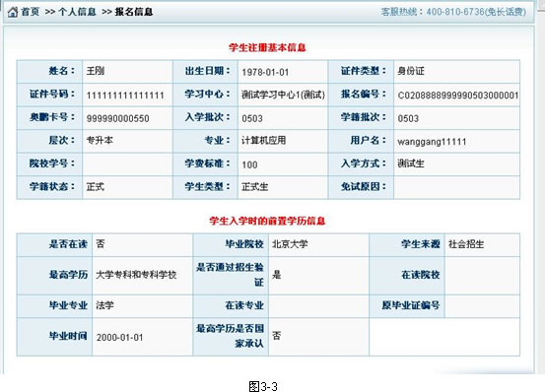This screenshot has height=392, width=545.
Task: Click 入学方式 value 测试生
Action: coord(411,163)
